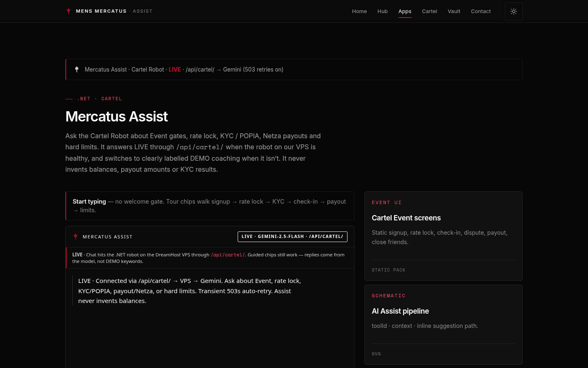Click the STATIC PACK footer label
This screenshot has height=368, width=588.
coord(388,270)
